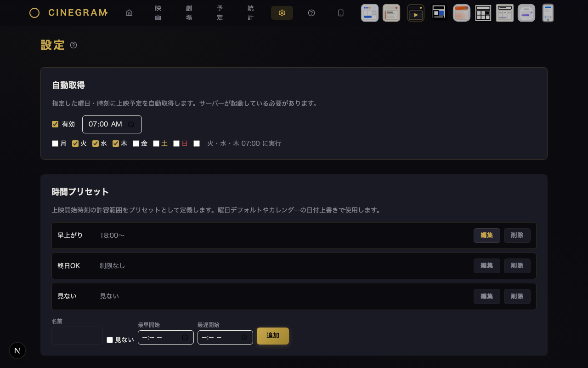Open the settings gear icon tab
Viewport: 588px width, 368px height.
click(x=282, y=13)
